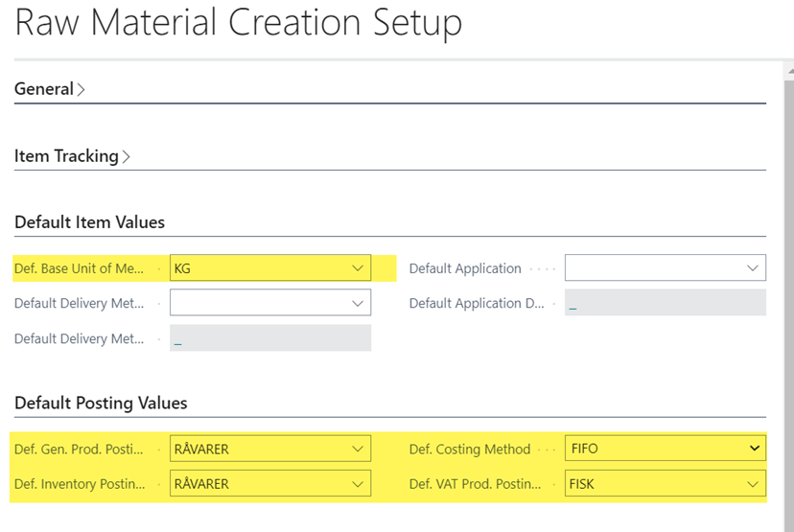The image size is (794, 532).
Task: Select the KG value text in base unit field
Action: pyautogui.click(x=182, y=268)
